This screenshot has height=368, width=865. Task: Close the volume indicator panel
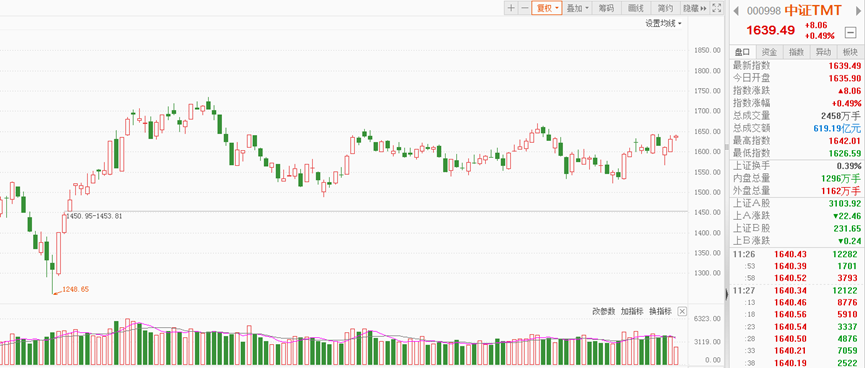(682, 311)
